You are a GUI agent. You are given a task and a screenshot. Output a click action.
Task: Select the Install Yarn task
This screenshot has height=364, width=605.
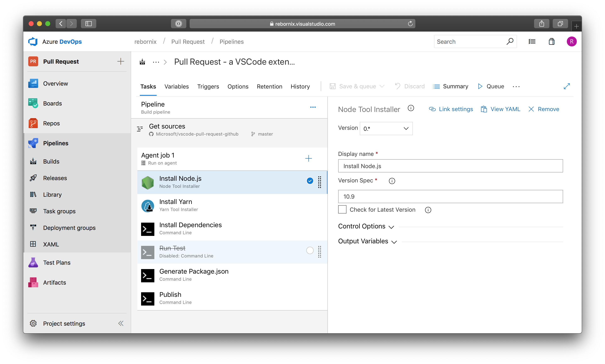232,205
